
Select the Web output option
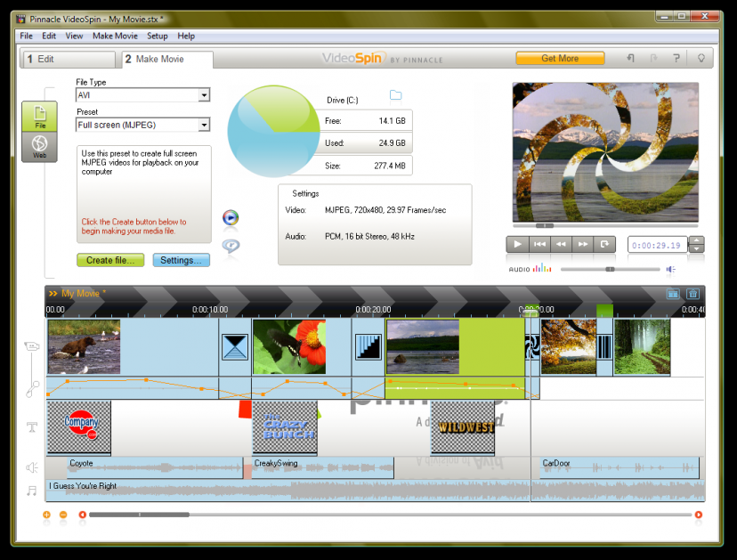coord(40,147)
